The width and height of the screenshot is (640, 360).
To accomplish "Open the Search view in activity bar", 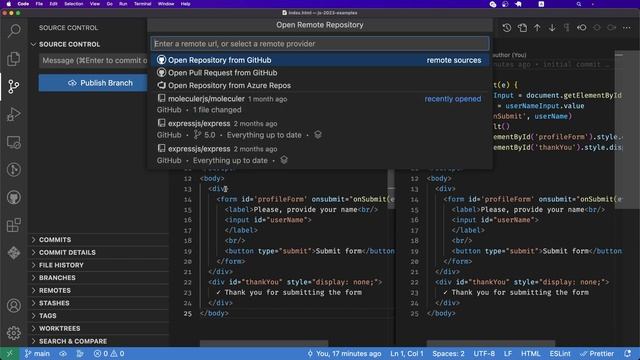I will tap(14, 31).
